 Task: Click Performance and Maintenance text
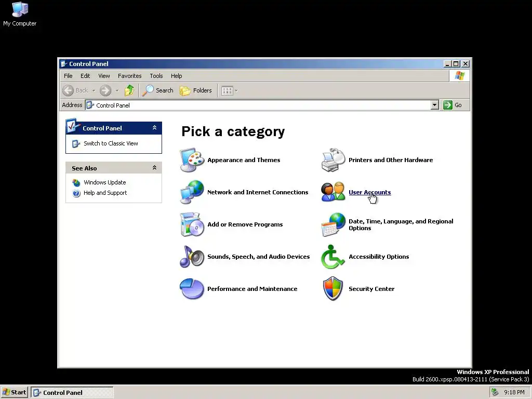pyautogui.click(x=252, y=289)
